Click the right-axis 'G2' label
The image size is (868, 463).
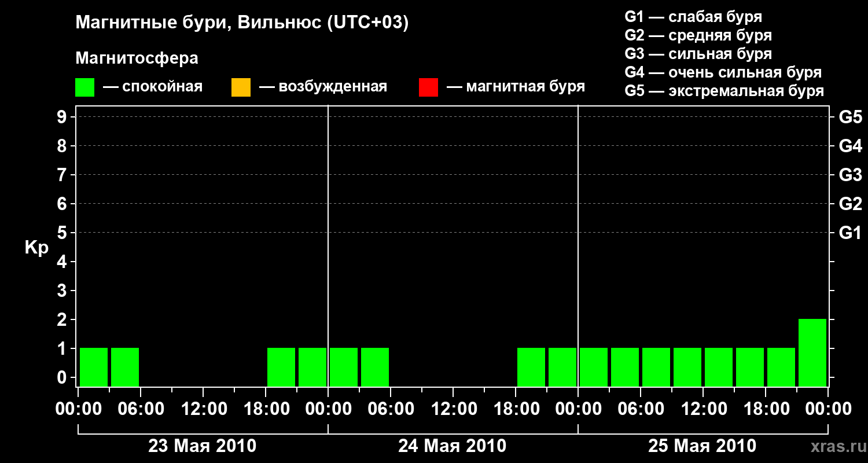tap(851, 204)
